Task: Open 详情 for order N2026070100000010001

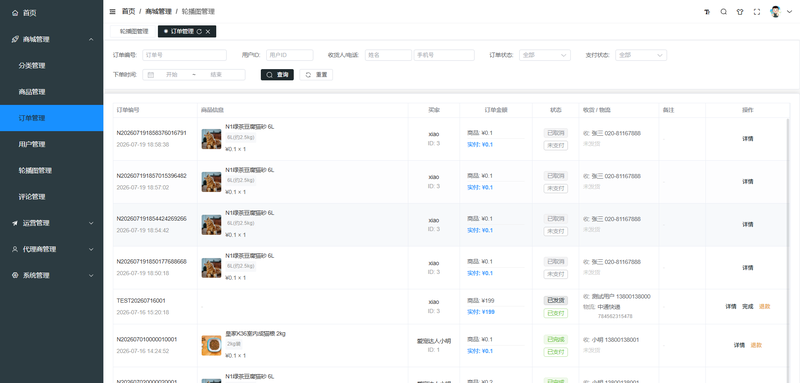Action: click(x=739, y=345)
